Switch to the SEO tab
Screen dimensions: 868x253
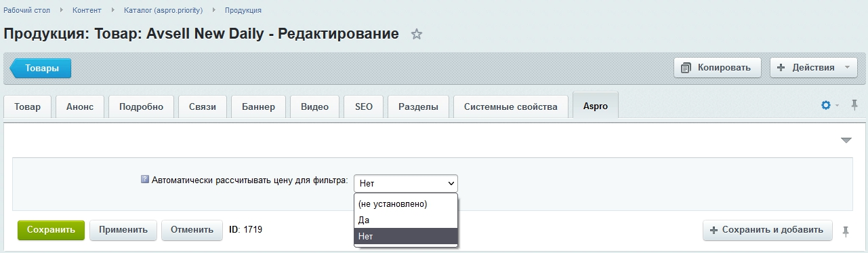tap(364, 107)
